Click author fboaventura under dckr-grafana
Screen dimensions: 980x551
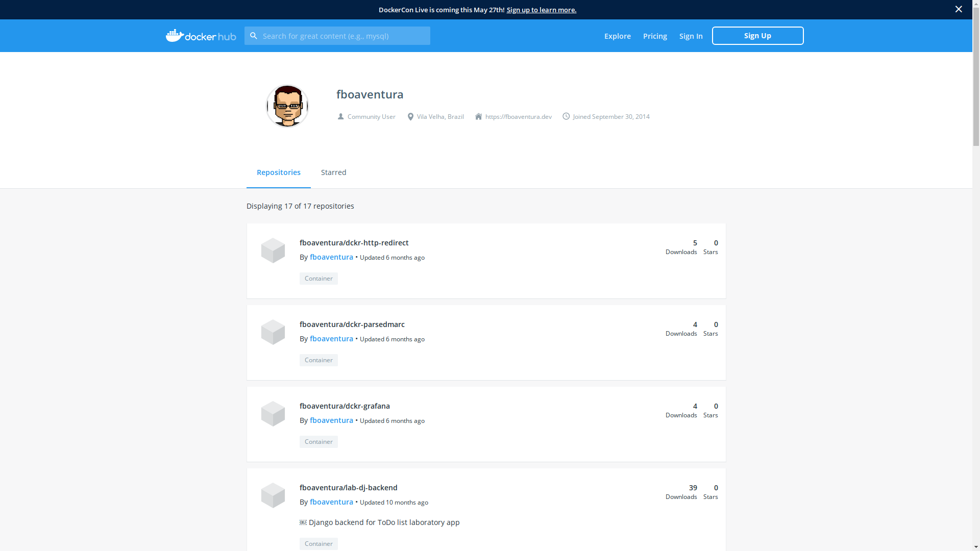click(331, 420)
